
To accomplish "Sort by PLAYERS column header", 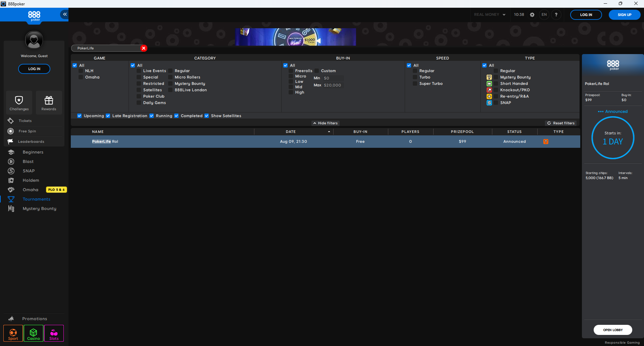I will click(410, 132).
